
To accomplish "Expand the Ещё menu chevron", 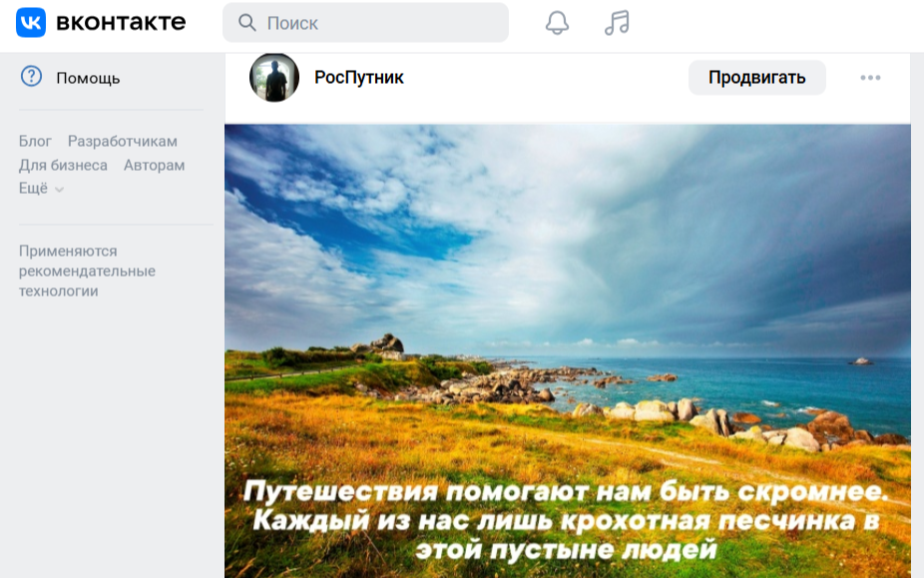I will [x=58, y=190].
